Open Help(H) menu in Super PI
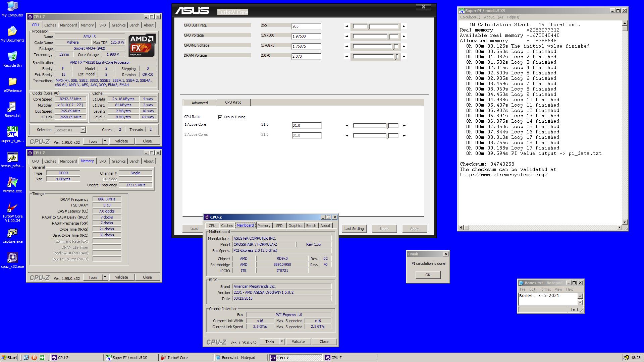The height and width of the screenshot is (362, 644). tap(513, 17)
